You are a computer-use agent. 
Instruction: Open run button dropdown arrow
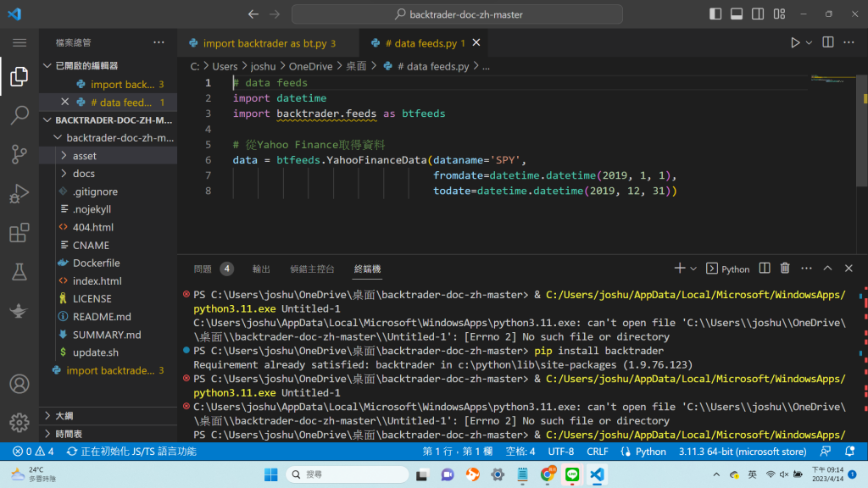point(809,42)
